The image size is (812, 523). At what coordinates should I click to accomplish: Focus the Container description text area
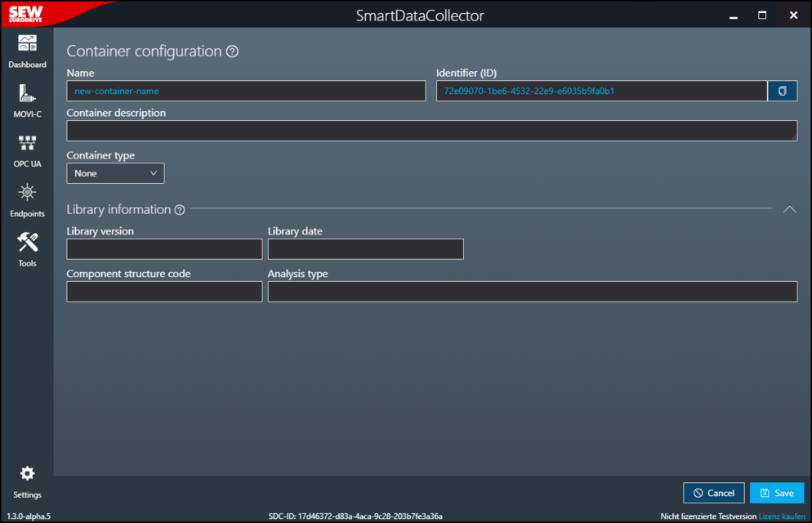coord(431,131)
